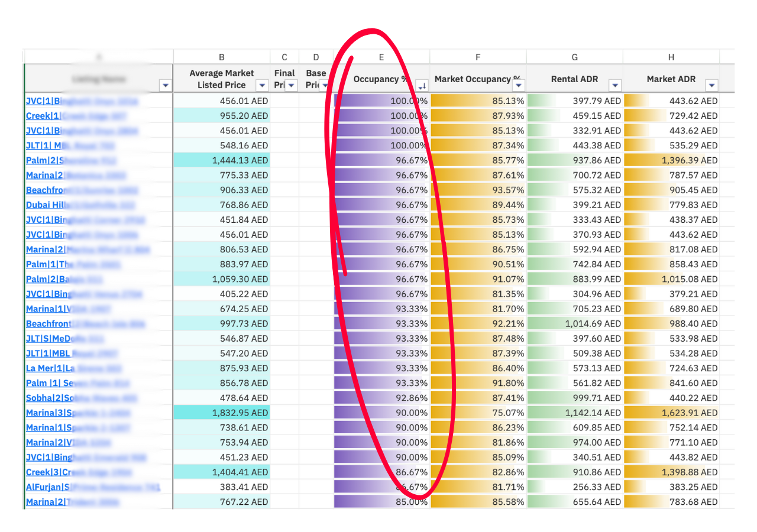Open the Market Occupancy % filter button

(519, 86)
